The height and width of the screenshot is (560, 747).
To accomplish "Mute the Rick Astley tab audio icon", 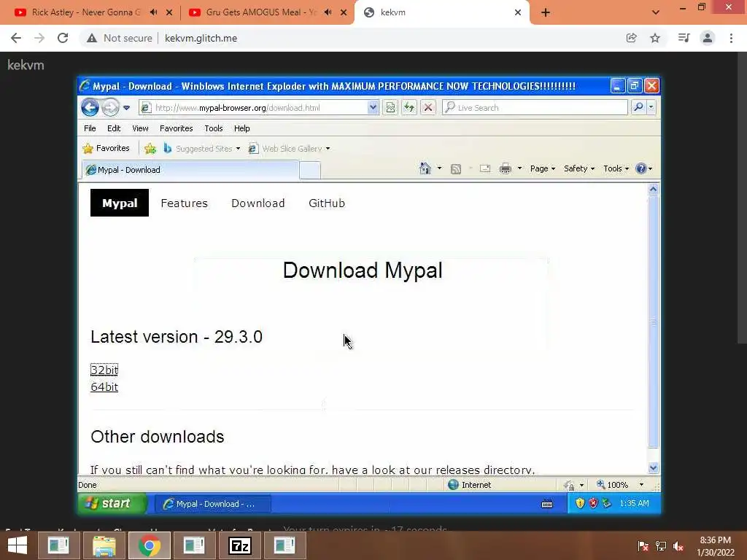I will (x=153, y=12).
